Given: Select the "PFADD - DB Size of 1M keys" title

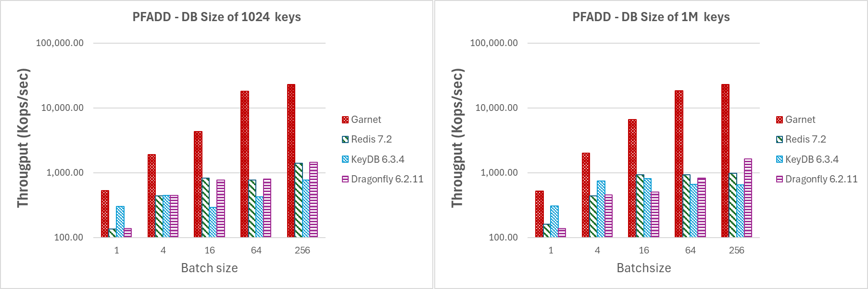Looking at the screenshot, I should 651,17.
